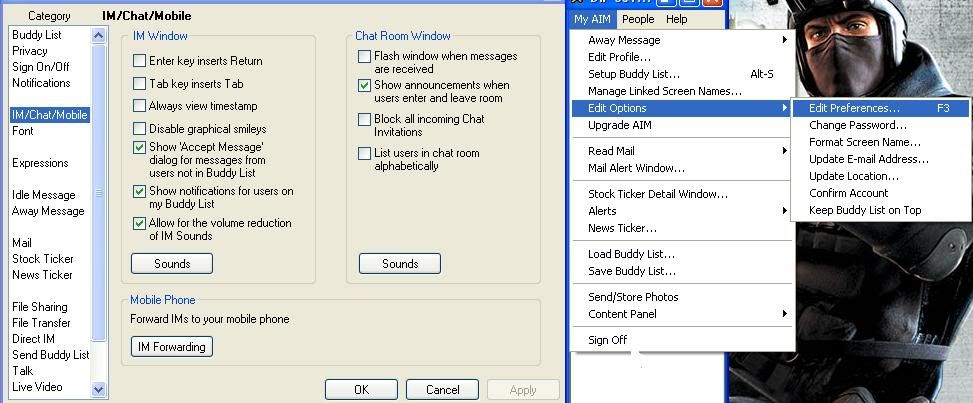
Task: Click the greyed Apply button
Action: coord(523,389)
